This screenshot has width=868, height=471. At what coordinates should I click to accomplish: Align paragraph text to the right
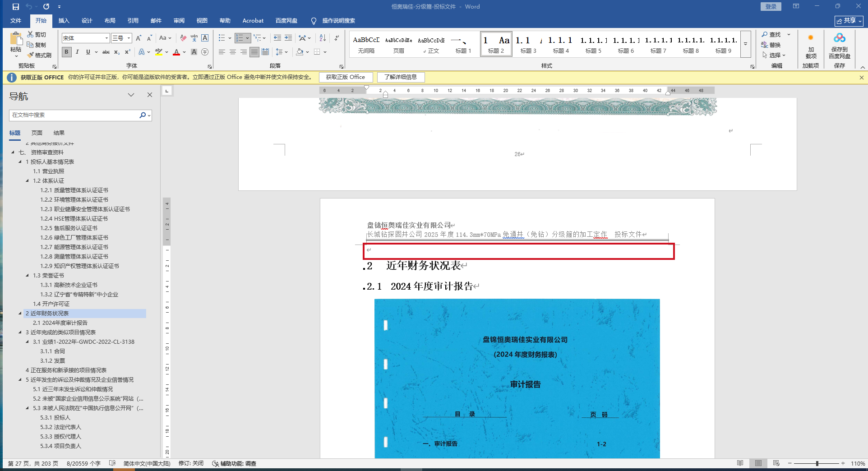(244, 52)
